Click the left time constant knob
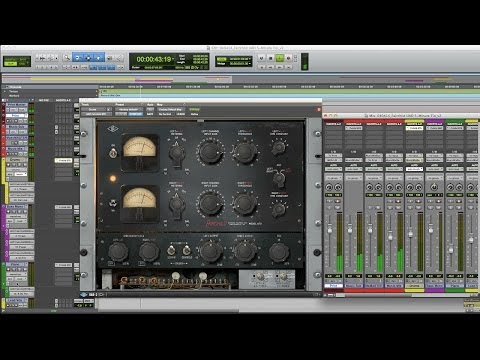Screen dimensions: 480x360 [278, 147]
